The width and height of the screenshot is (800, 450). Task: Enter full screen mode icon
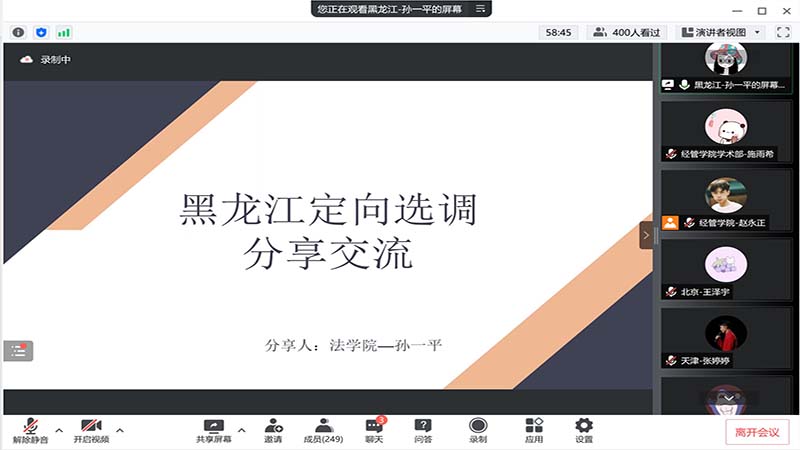(783, 32)
